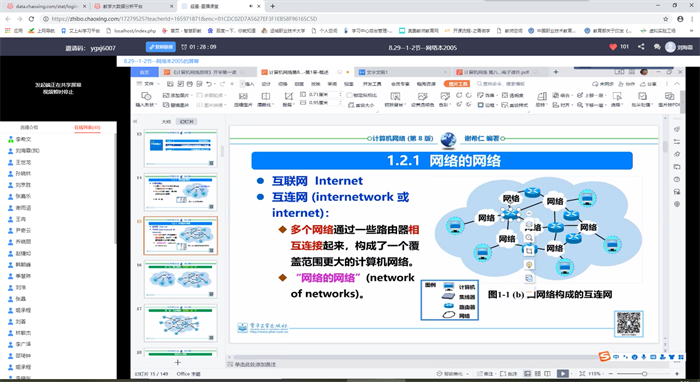700x382 pixels.
Task: Select attendee 刘海霞(我) in the online list
Action: click(x=28, y=151)
